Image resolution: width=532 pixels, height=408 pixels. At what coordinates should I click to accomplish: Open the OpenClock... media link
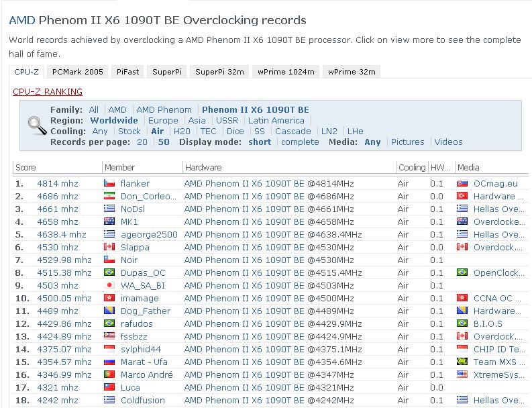pyautogui.click(x=498, y=273)
